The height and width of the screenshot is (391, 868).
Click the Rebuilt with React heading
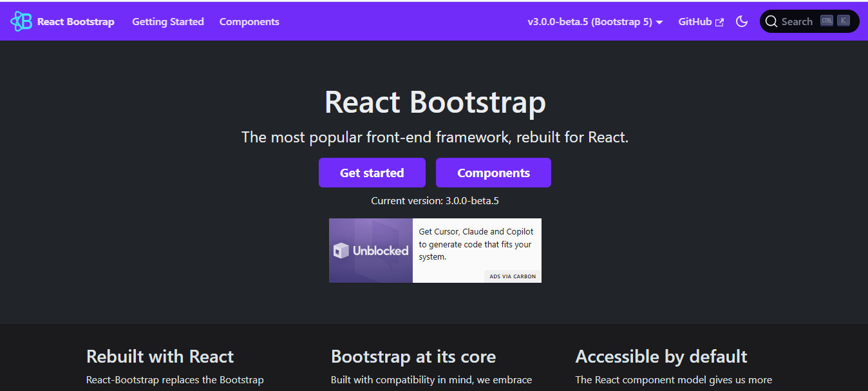click(x=160, y=356)
